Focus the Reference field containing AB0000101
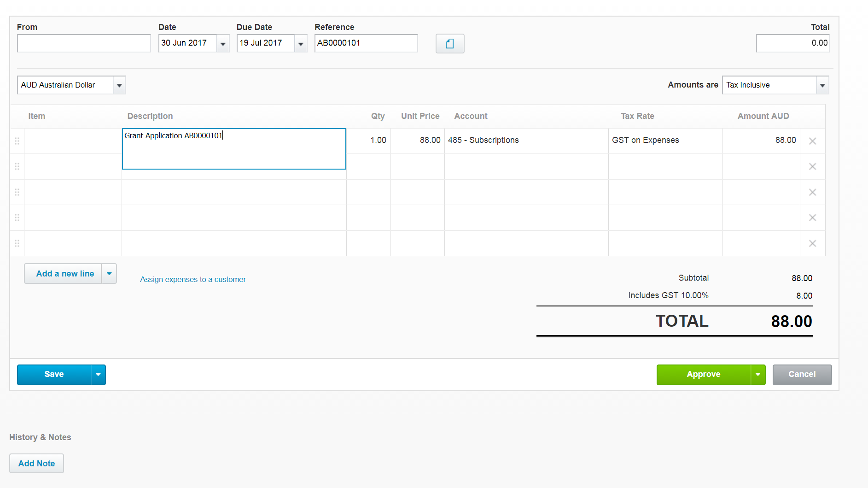Image resolution: width=868 pixels, height=488 pixels. [x=366, y=43]
